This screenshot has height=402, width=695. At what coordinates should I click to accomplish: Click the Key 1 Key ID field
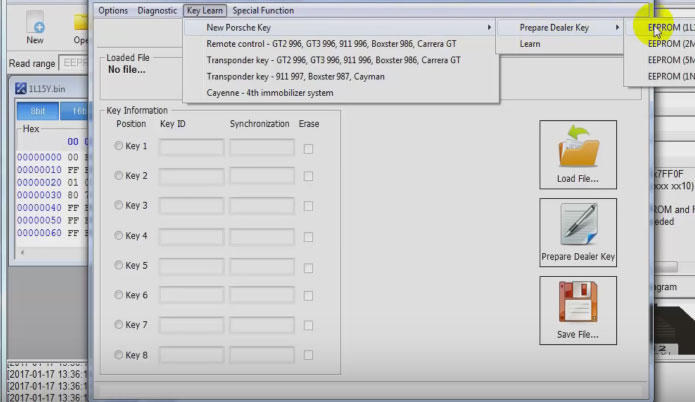point(191,147)
